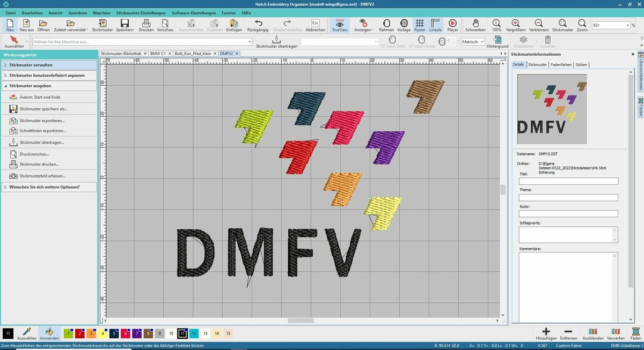
Task: Click Schnittlinien exportieren… entry
Action: coord(43,131)
